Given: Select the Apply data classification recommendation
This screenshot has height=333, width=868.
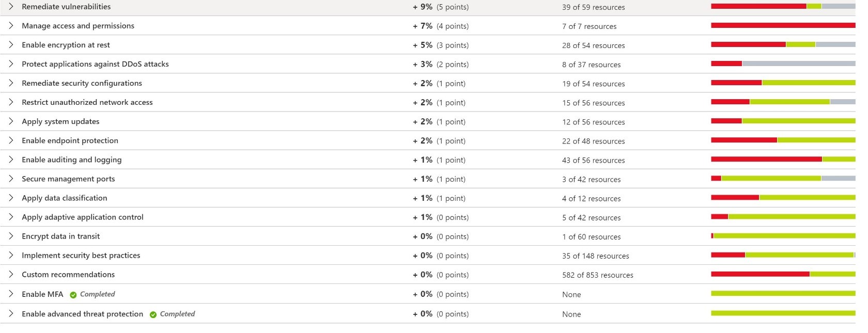Looking at the screenshot, I should pyautogui.click(x=64, y=198).
